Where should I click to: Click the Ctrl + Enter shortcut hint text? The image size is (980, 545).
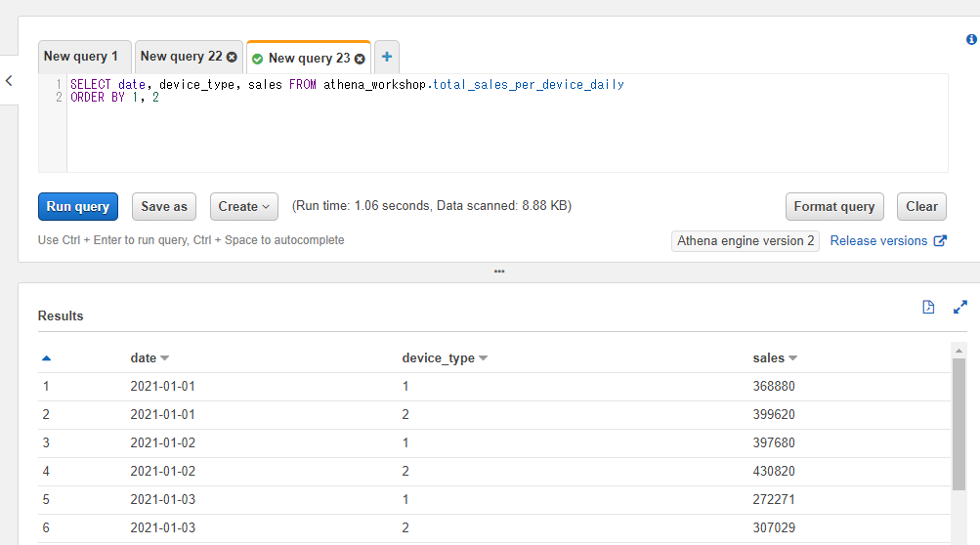point(191,240)
